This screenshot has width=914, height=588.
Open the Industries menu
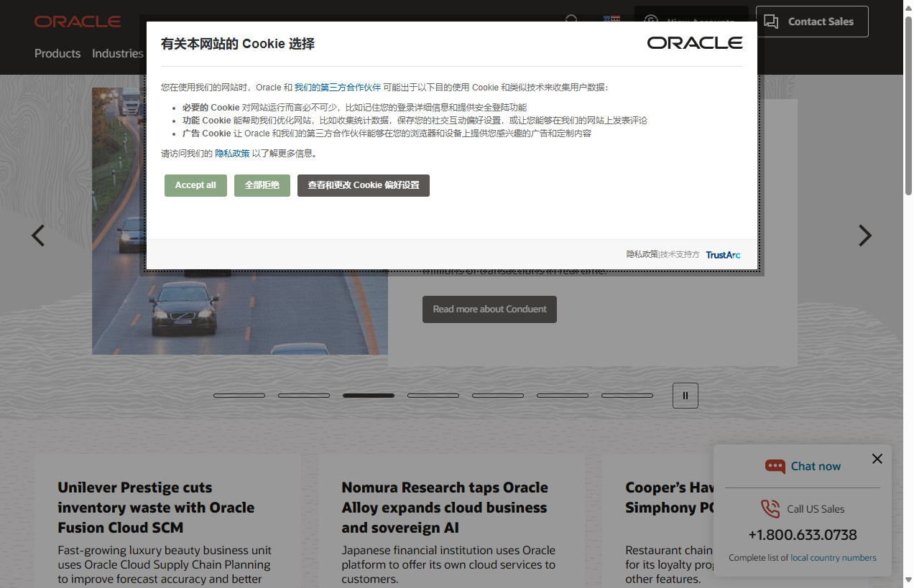(x=117, y=53)
